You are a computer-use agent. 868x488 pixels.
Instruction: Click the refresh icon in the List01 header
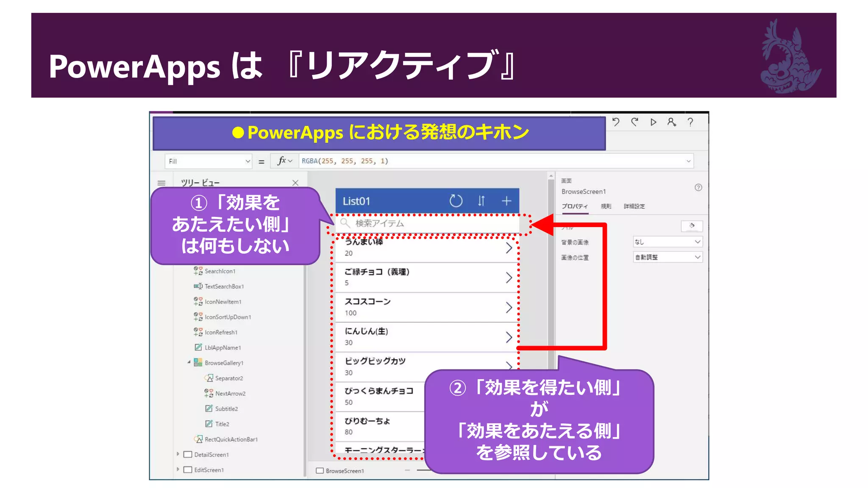point(456,201)
